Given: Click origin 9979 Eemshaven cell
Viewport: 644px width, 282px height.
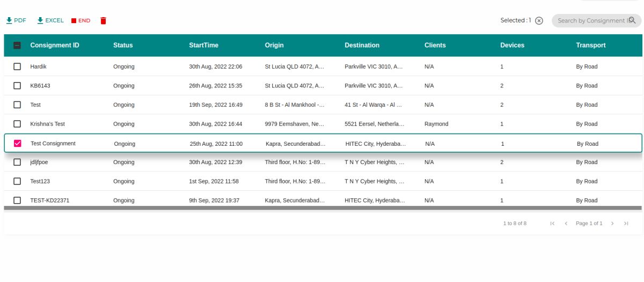Looking at the screenshot, I should tap(295, 124).
